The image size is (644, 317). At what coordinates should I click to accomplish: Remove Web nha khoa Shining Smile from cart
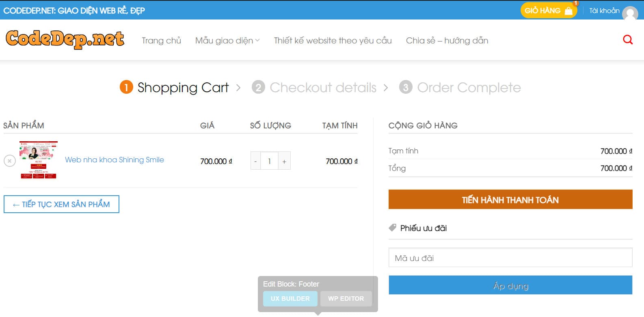click(10, 161)
